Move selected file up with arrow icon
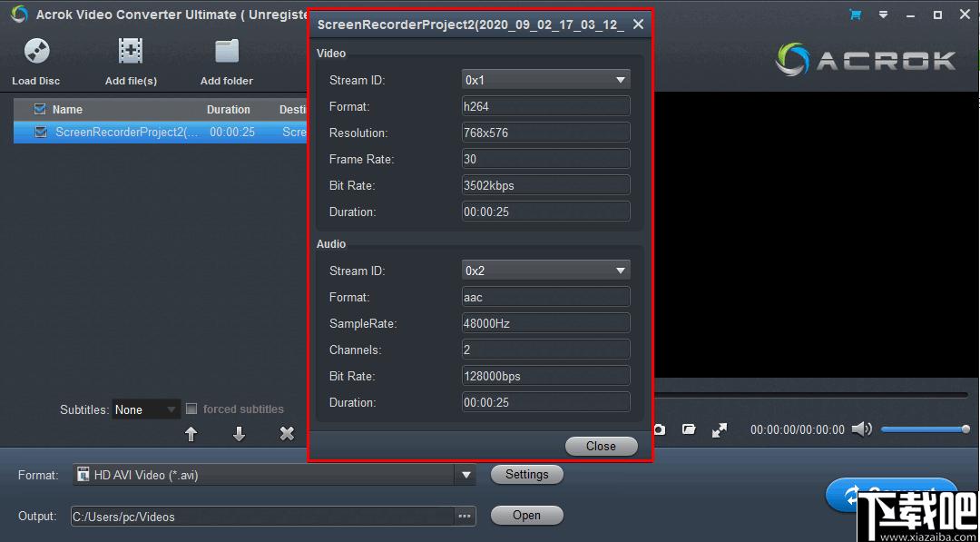The width and height of the screenshot is (980, 542). pos(191,434)
